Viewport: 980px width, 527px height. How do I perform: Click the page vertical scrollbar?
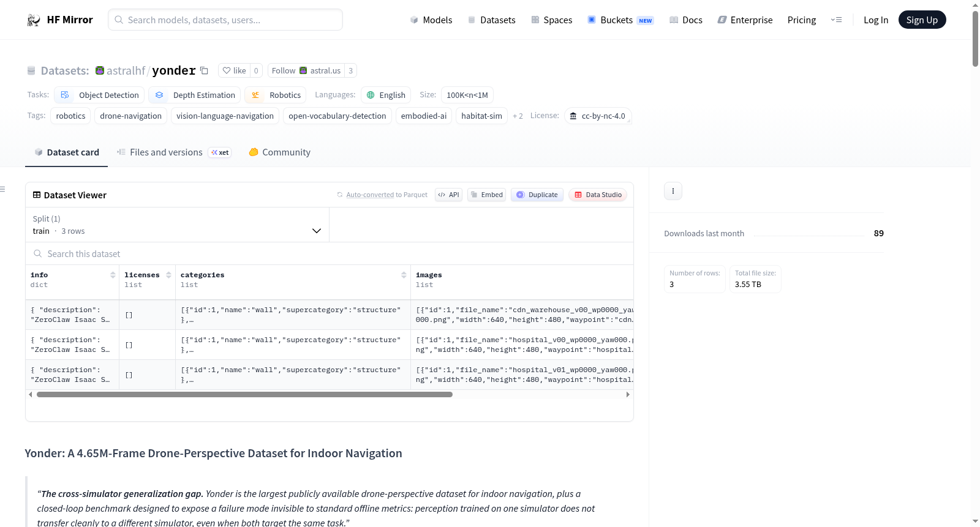point(975,38)
